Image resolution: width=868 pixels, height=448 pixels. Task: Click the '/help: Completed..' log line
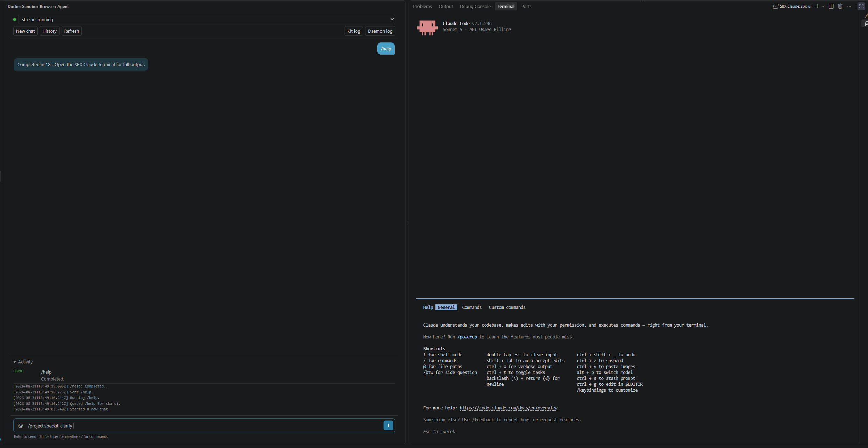coord(61,386)
